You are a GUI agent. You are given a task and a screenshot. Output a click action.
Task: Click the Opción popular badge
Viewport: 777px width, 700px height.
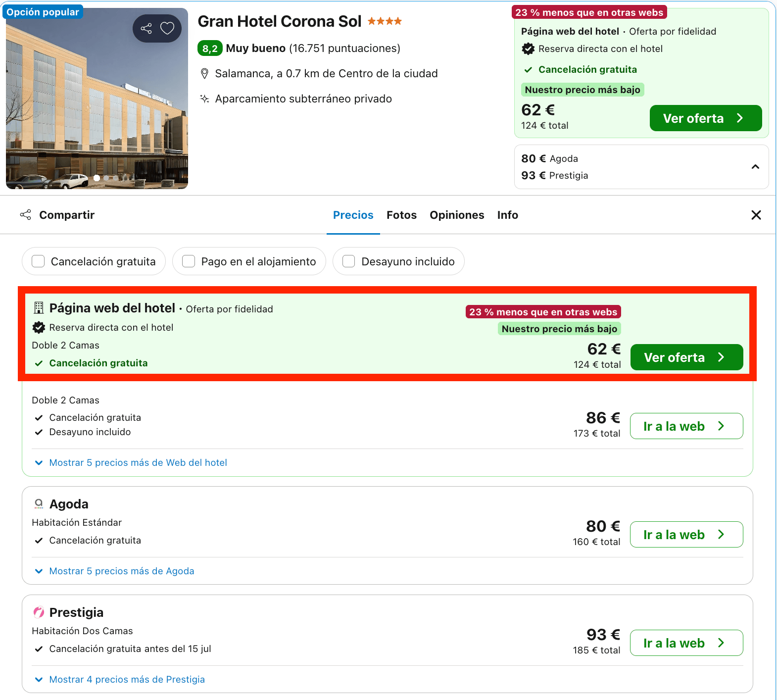(43, 12)
